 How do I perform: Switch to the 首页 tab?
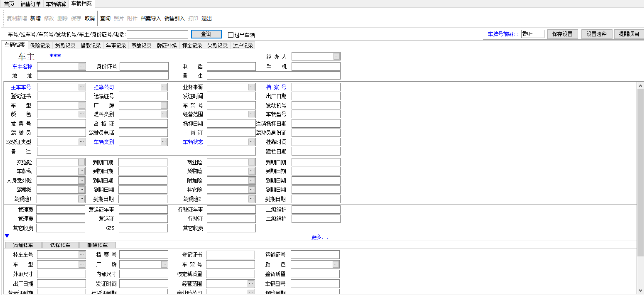click(9, 4)
